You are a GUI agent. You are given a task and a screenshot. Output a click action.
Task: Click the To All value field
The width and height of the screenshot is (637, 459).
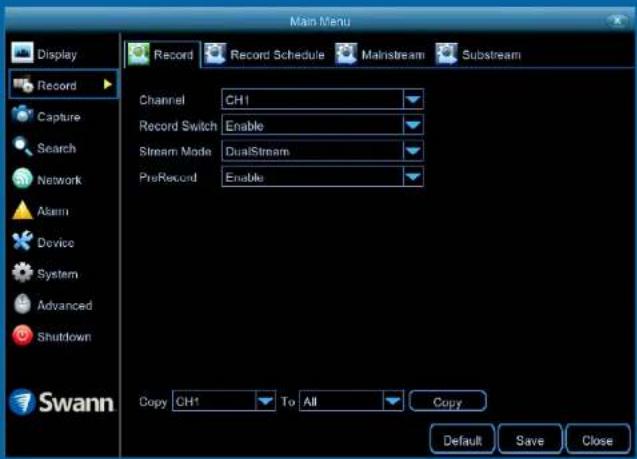pos(351,401)
